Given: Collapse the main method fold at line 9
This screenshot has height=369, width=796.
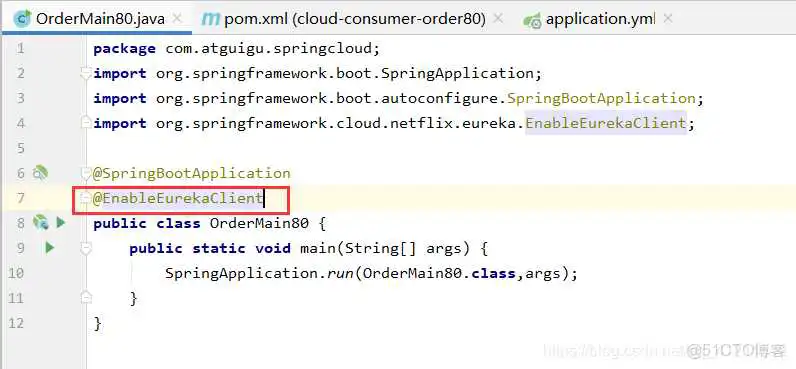Looking at the screenshot, I should [x=86, y=248].
